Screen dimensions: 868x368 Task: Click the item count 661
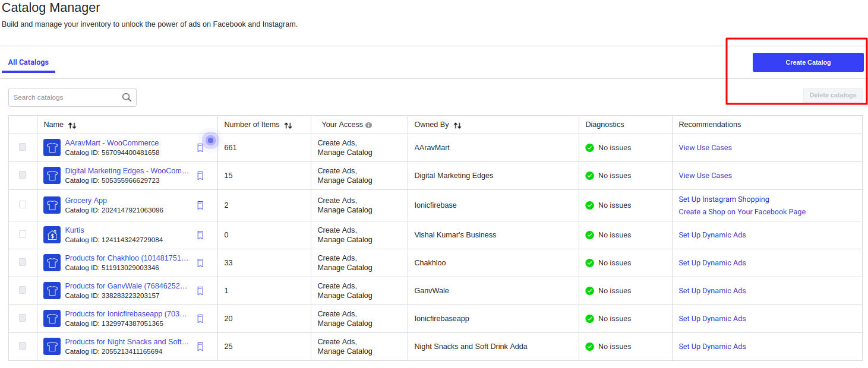(x=231, y=148)
